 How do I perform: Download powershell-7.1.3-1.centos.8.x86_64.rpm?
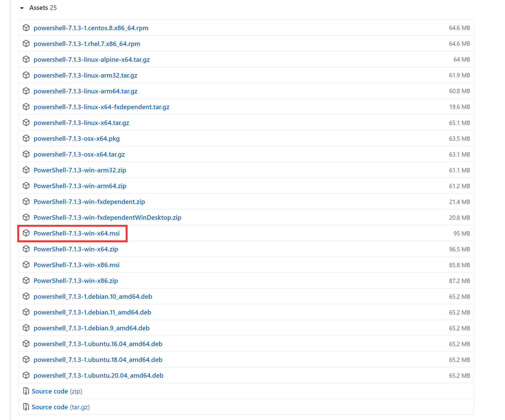(x=91, y=28)
